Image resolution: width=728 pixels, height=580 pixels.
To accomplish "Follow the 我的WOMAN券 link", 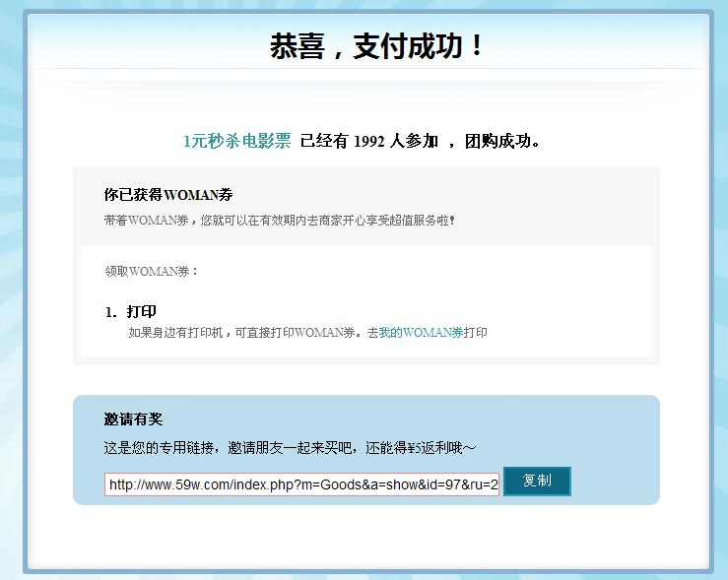I will [x=421, y=332].
